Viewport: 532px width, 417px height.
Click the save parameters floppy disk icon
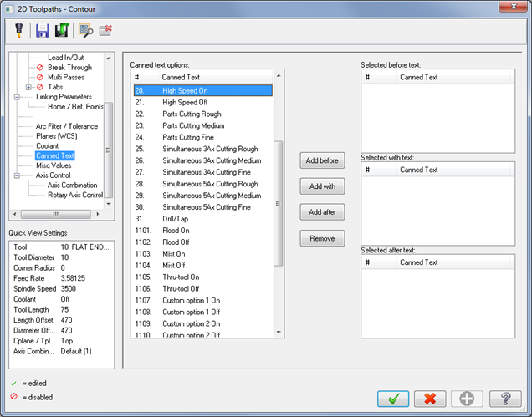click(43, 31)
